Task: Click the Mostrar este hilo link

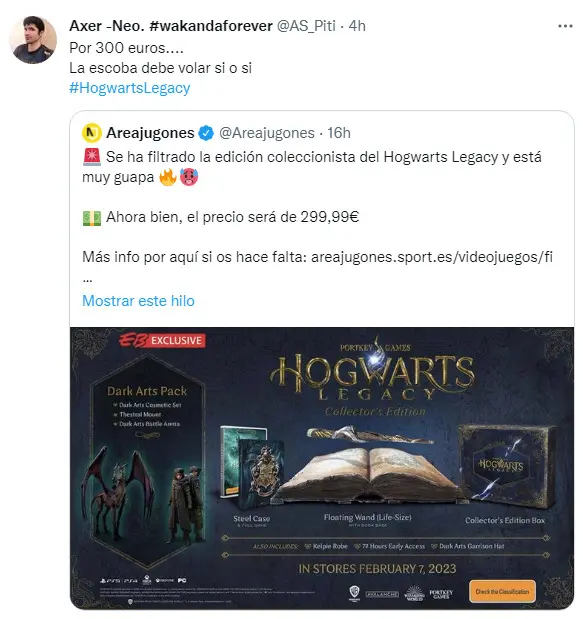Action: click(x=139, y=301)
